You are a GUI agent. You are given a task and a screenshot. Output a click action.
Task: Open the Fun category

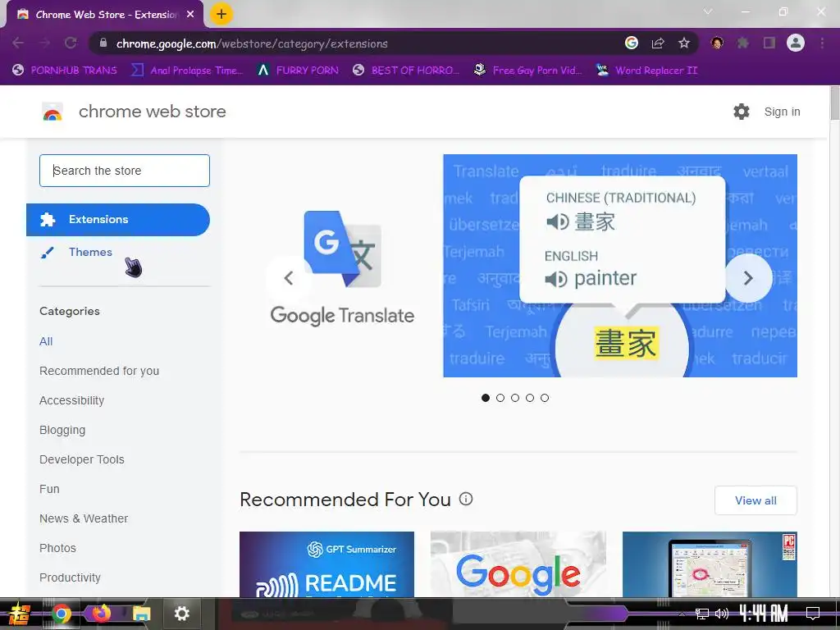[49, 489]
